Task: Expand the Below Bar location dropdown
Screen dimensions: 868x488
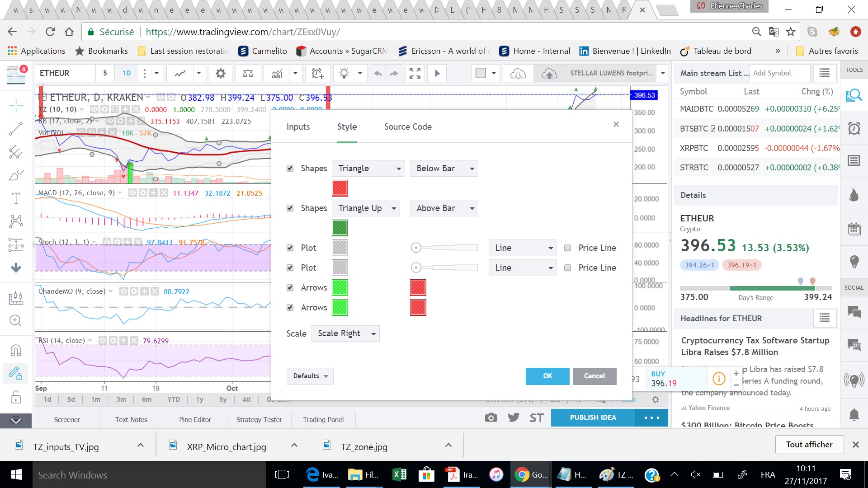Action: pos(444,169)
